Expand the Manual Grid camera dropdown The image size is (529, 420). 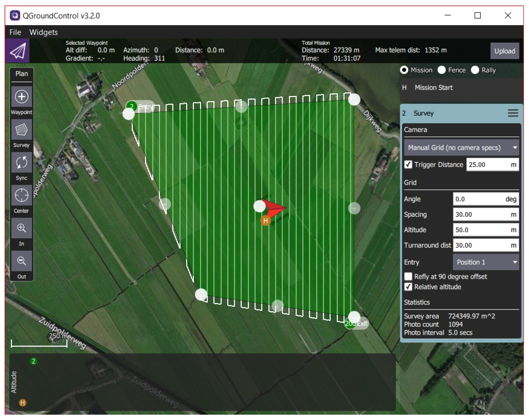(x=461, y=148)
